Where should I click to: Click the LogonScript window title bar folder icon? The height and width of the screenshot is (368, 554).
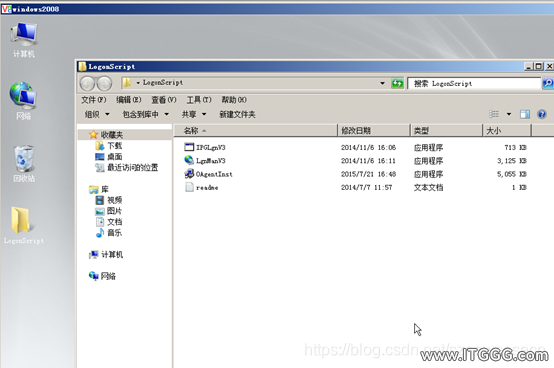[x=82, y=66]
